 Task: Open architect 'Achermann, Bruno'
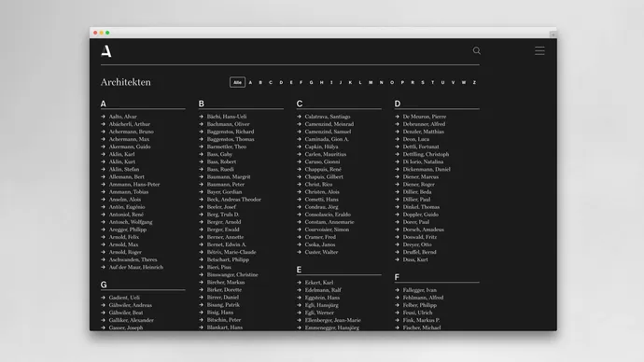[x=131, y=132]
